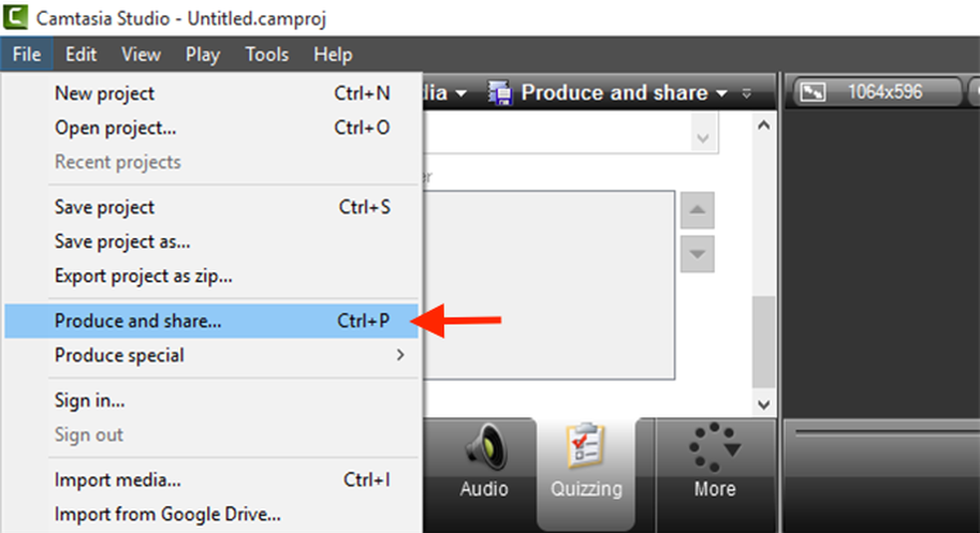Expand the Produce and share dropdown arrow
The image size is (980, 533).
pos(722,94)
